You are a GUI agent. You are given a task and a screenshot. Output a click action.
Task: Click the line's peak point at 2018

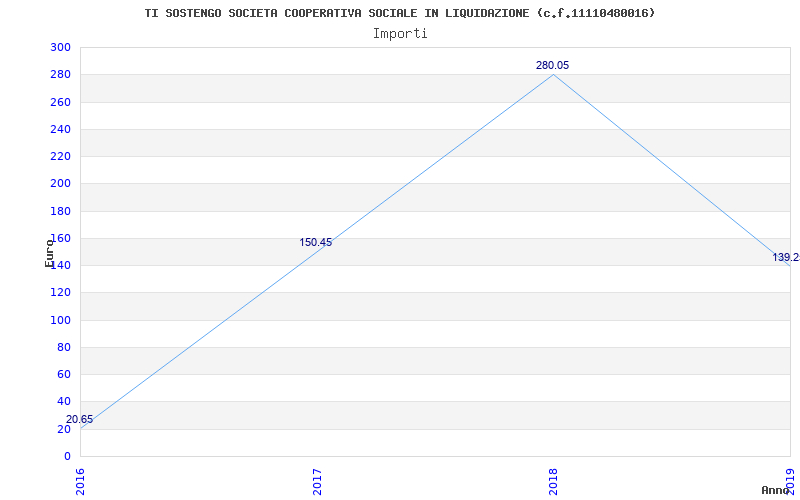coord(554,74)
